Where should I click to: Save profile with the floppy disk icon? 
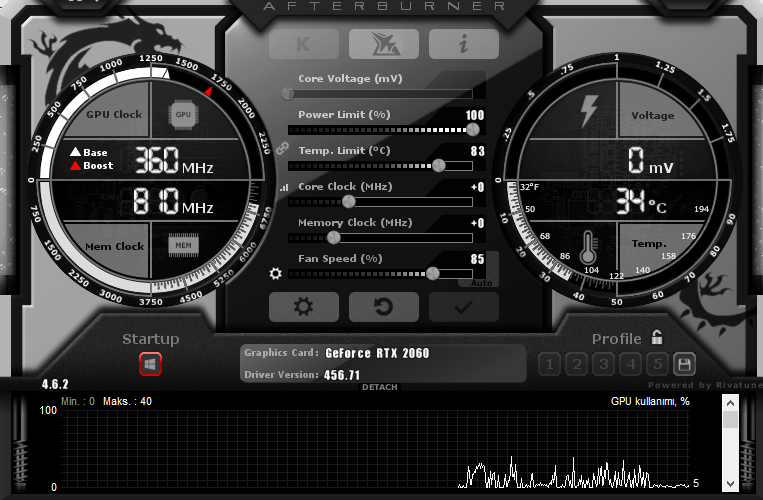[684, 364]
